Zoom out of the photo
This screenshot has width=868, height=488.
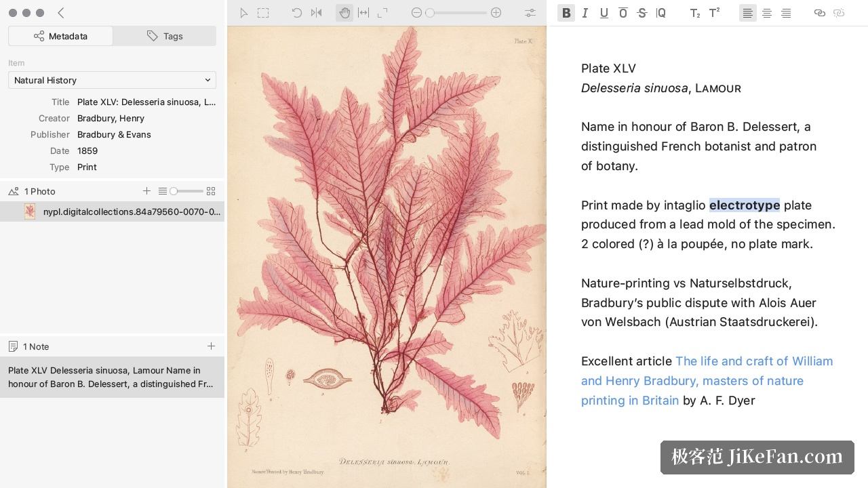416,13
